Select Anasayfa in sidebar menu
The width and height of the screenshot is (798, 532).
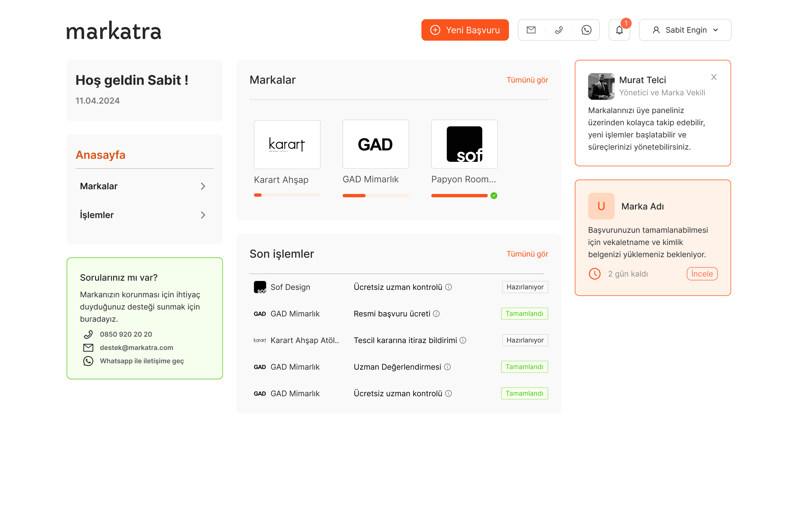[100, 155]
